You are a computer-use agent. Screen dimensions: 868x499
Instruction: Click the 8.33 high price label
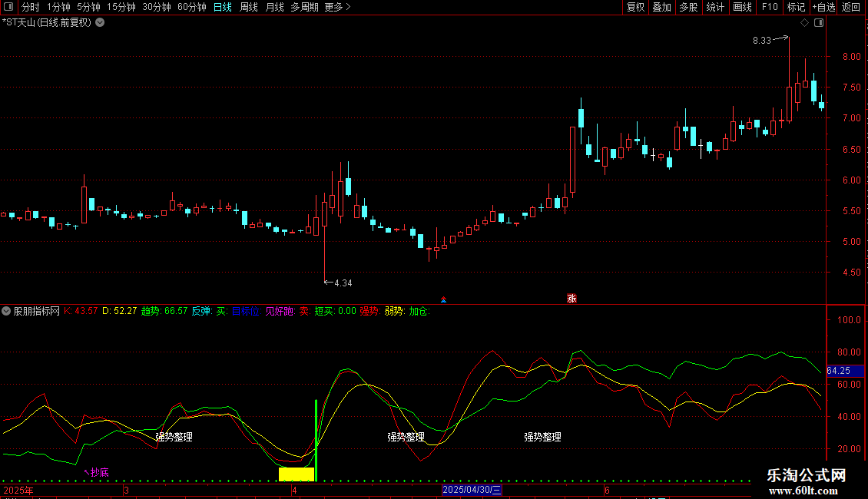click(762, 41)
